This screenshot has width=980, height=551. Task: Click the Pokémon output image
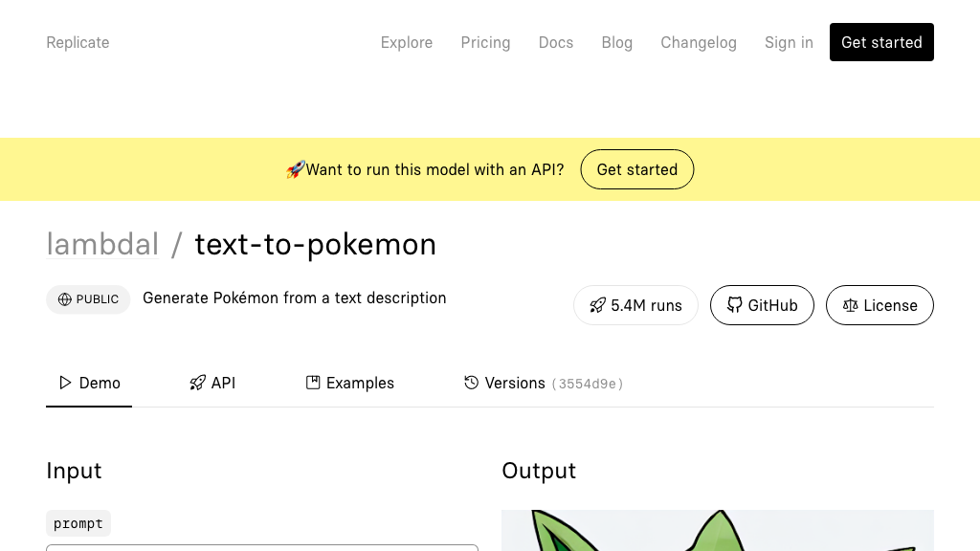pos(718,530)
